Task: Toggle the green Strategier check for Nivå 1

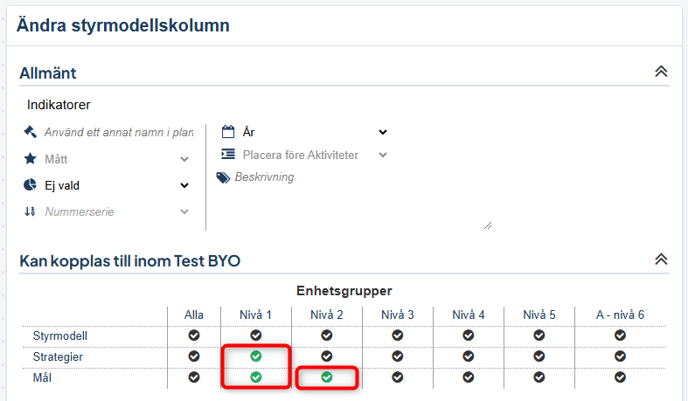Action: (256, 356)
